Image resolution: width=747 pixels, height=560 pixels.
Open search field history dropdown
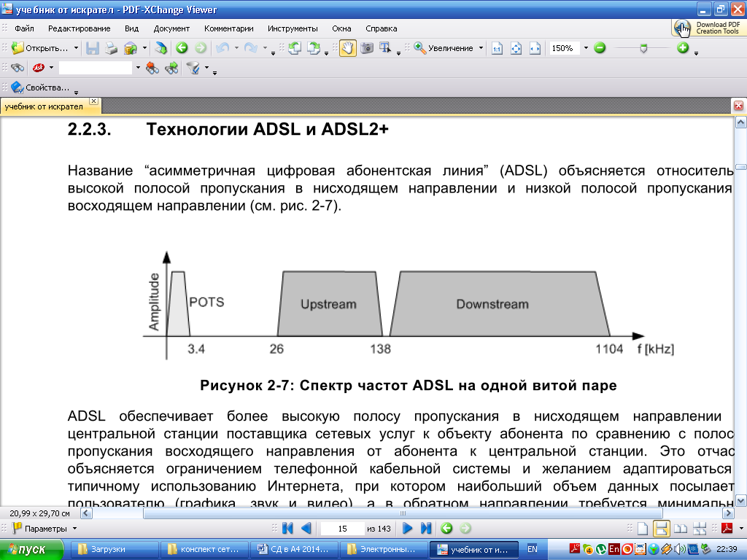pyautogui.click(x=138, y=68)
